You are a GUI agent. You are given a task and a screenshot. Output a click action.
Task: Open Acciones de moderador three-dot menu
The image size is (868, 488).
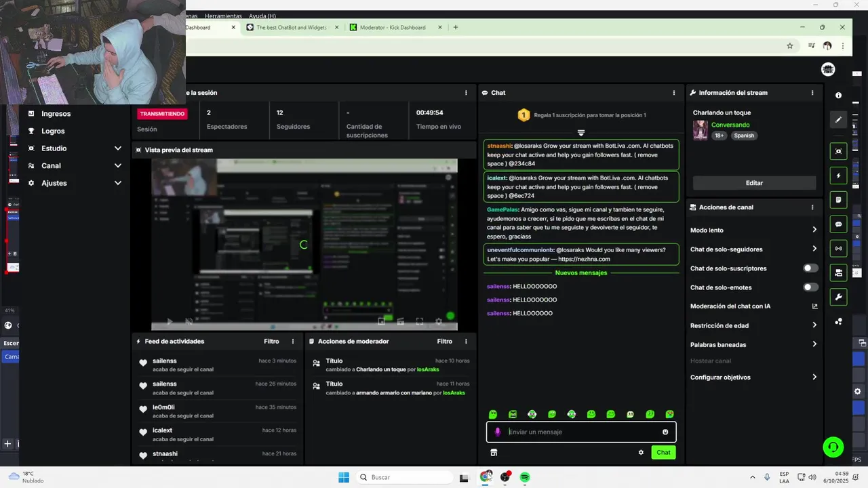tap(466, 342)
